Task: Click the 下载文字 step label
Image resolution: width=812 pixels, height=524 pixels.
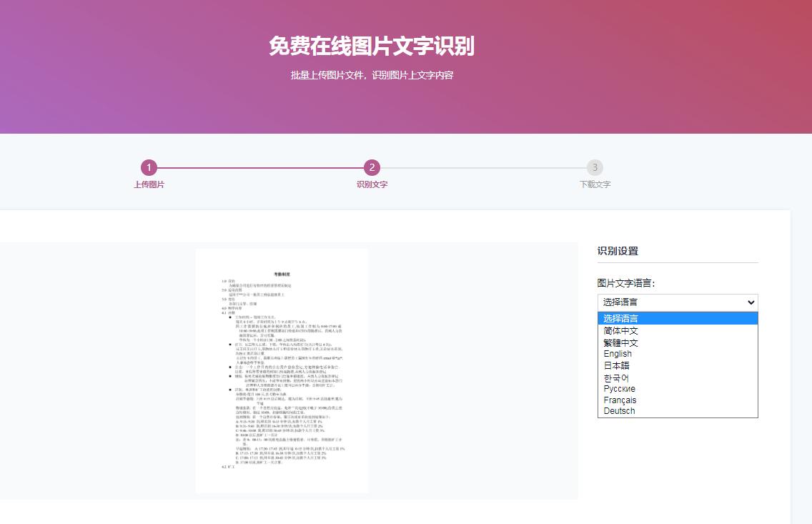Action: 595,185
